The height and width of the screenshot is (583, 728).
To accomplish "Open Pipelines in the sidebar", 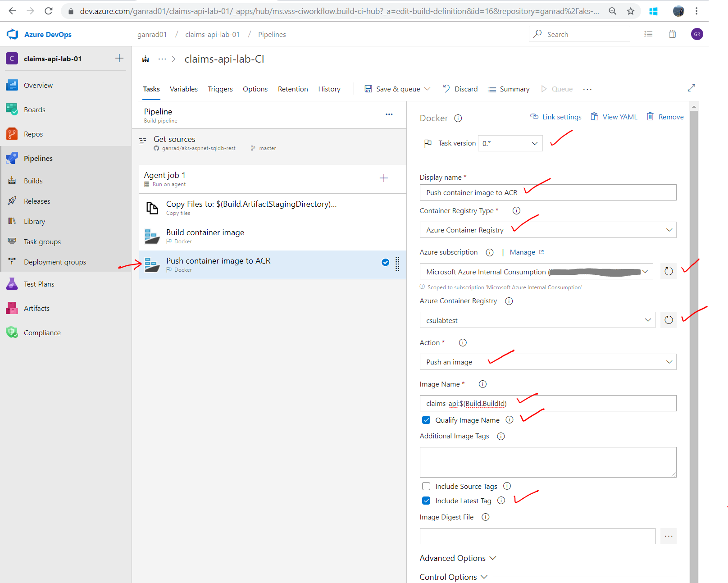I will (38, 158).
